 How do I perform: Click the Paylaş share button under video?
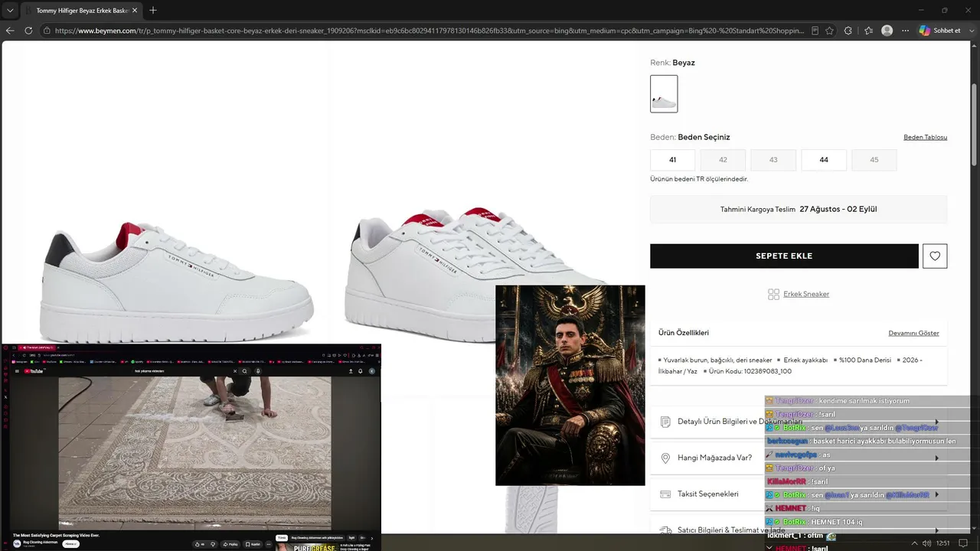pos(231,544)
